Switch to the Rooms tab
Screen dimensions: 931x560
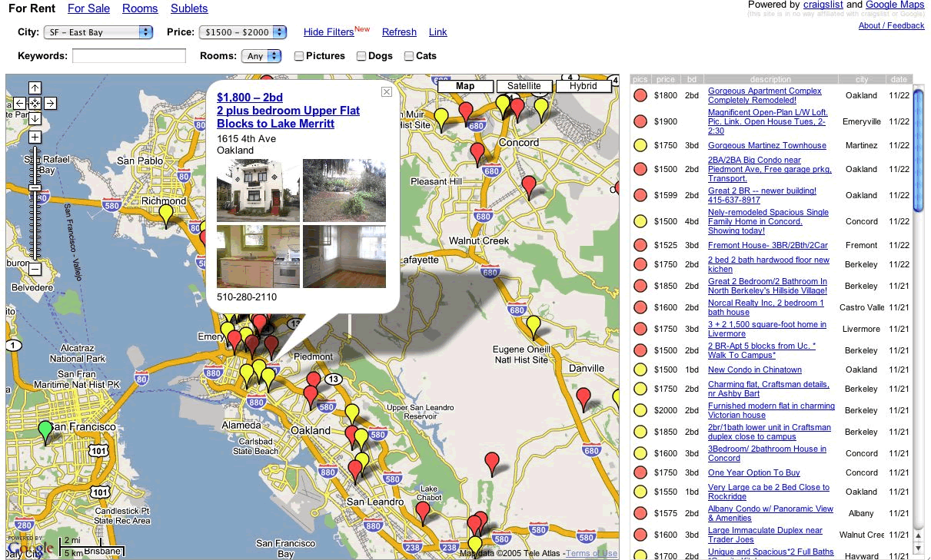(x=140, y=8)
